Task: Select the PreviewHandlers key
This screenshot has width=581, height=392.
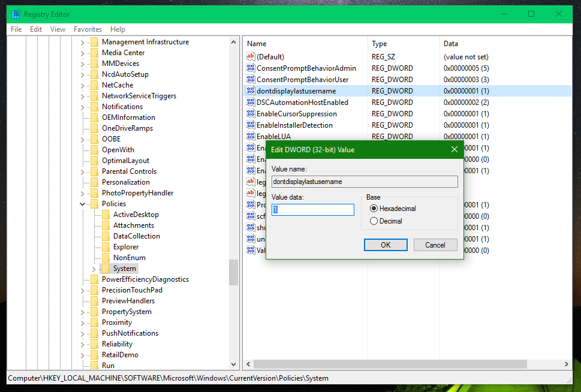Action: (x=128, y=301)
